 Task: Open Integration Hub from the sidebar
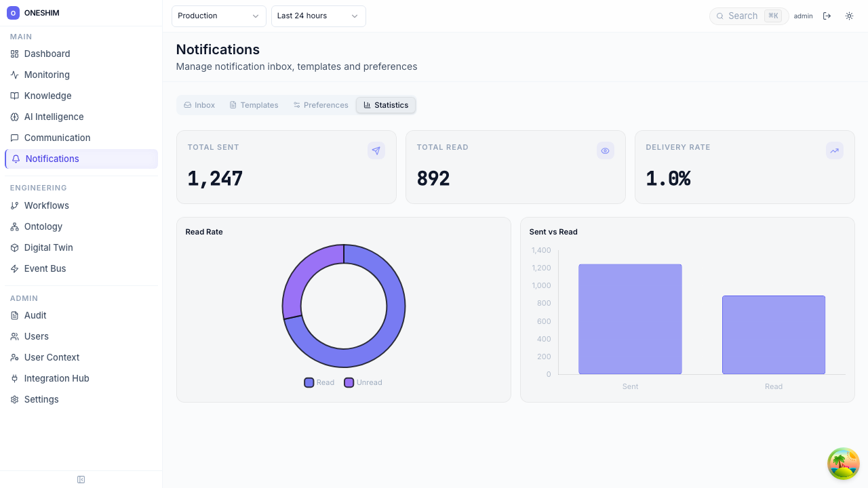pyautogui.click(x=56, y=378)
